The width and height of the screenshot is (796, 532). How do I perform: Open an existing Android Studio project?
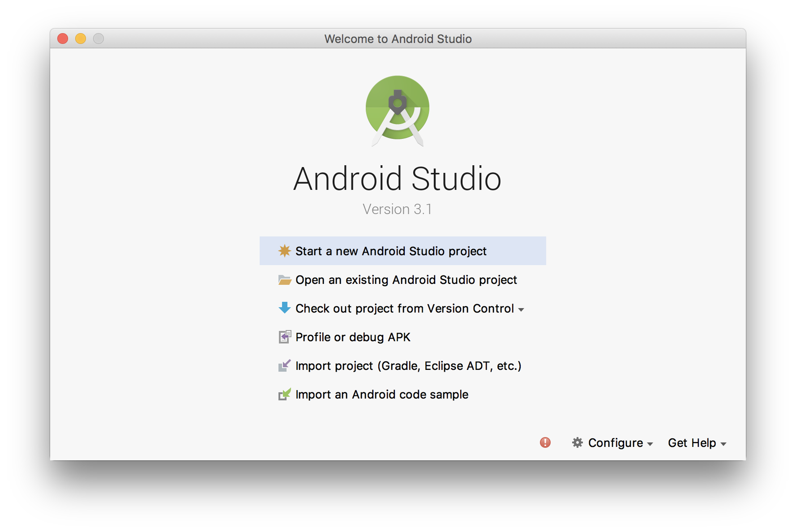pyautogui.click(x=406, y=280)
